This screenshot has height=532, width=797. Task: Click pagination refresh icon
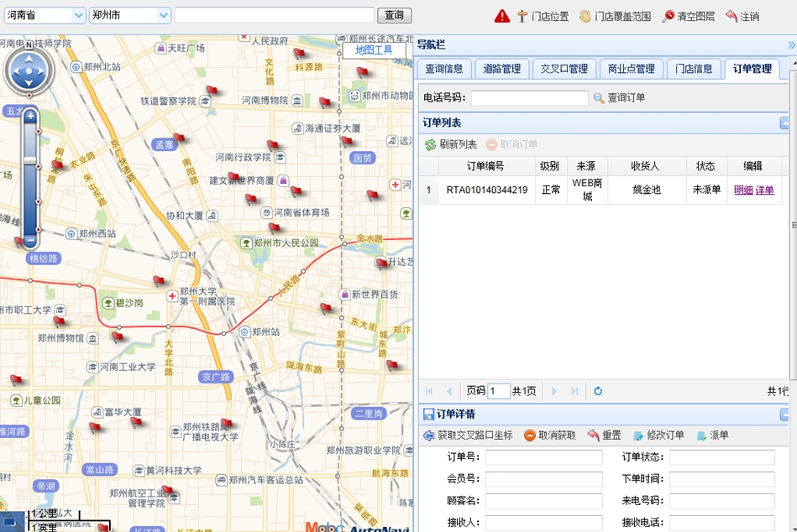click(x=598, y=391)
